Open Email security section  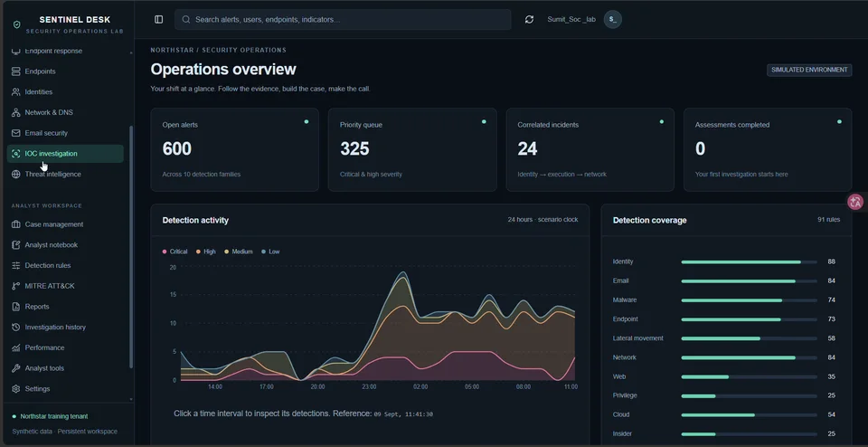click(65, 133)
